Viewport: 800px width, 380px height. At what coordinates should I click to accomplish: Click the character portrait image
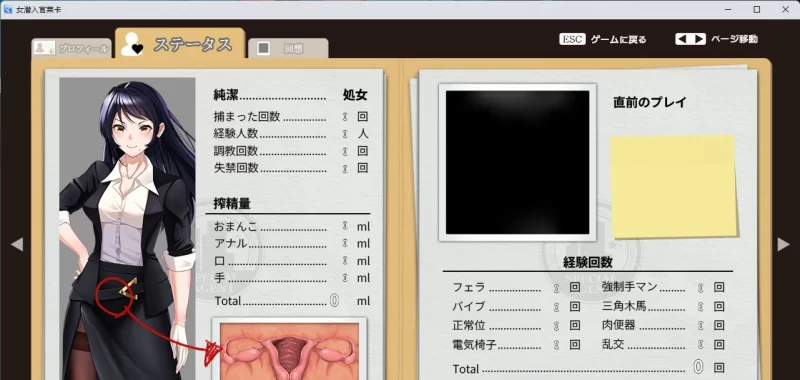(x=127, y=229)
